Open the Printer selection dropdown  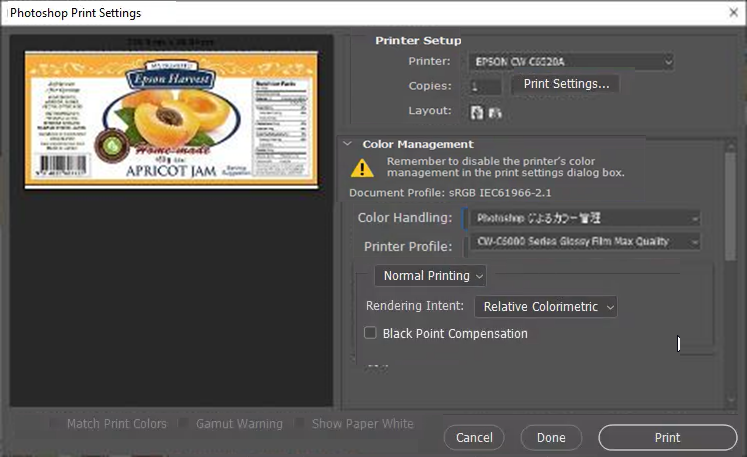571,62
